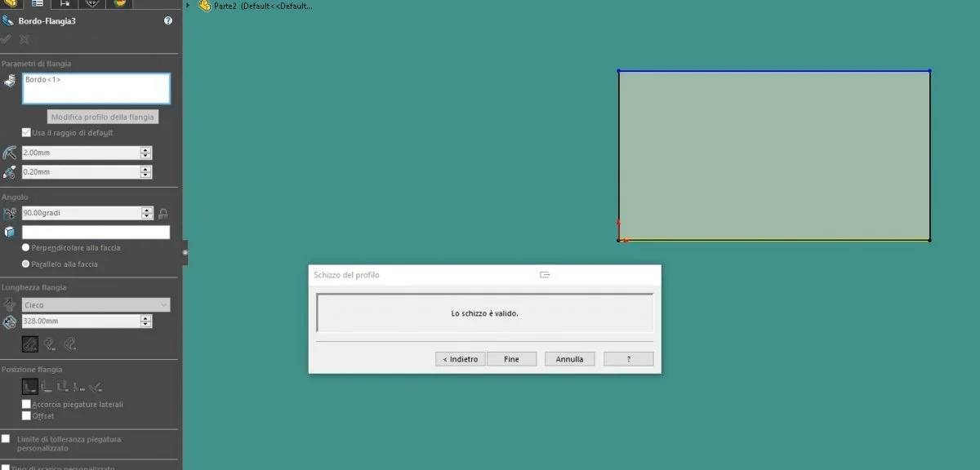Focus the 0.20mm gap distance field
980x470 pixels.
[81, 172]
